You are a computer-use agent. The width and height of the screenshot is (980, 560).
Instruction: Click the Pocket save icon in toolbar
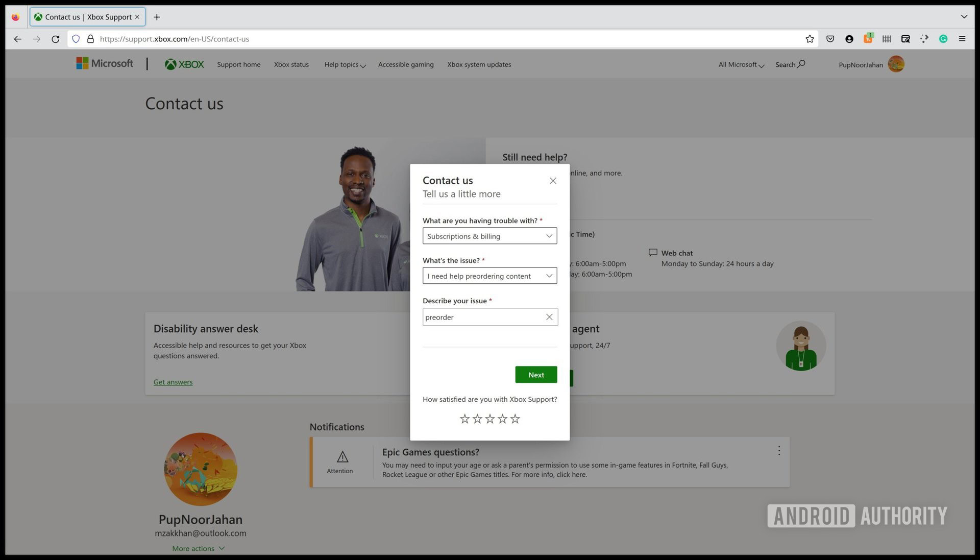click(829, 38)
